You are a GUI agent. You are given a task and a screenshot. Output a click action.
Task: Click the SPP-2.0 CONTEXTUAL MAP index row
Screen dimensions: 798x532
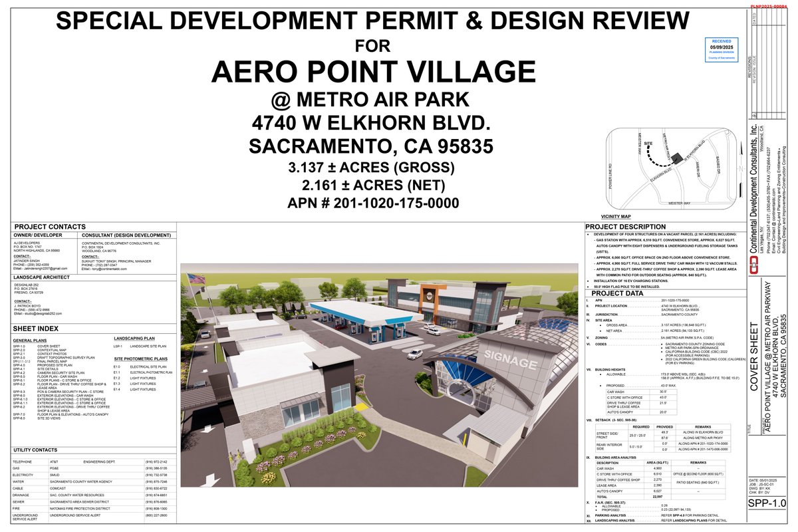tap(40, 350)
